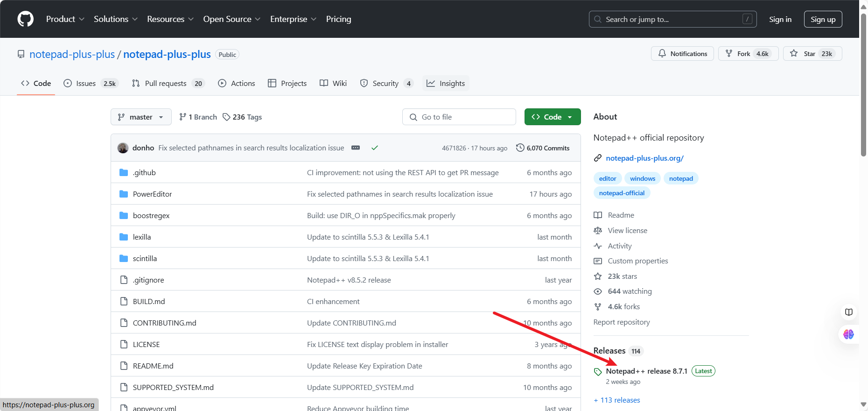Viewport: 868px width, 411px height.
Task: Click the Notifications button
Action: point(682,54)
